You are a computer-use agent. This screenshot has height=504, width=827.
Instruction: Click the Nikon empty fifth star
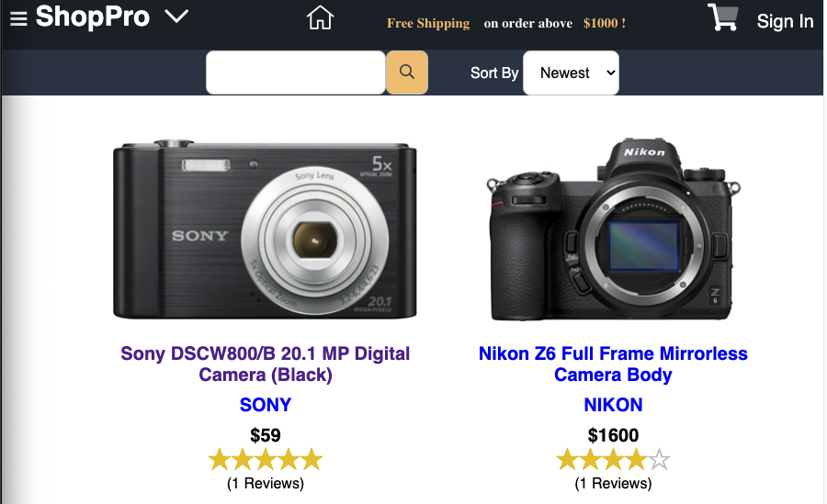(659, 459)
